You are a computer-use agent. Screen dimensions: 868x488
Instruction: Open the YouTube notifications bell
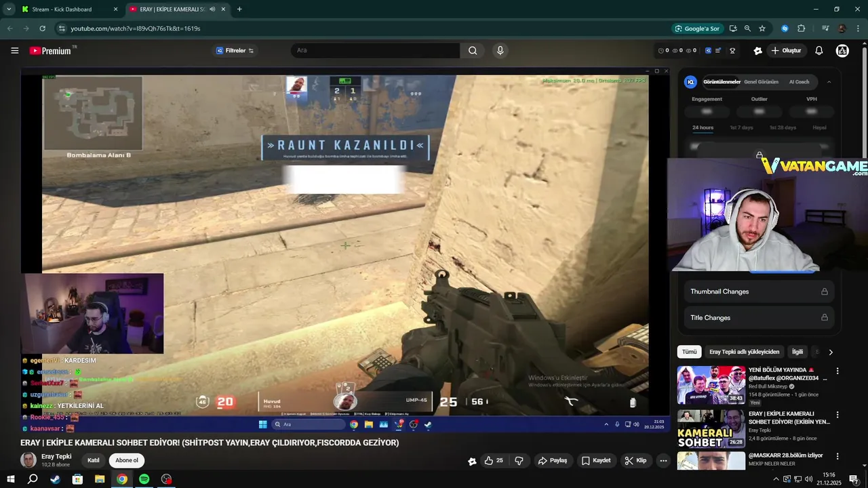819,51
